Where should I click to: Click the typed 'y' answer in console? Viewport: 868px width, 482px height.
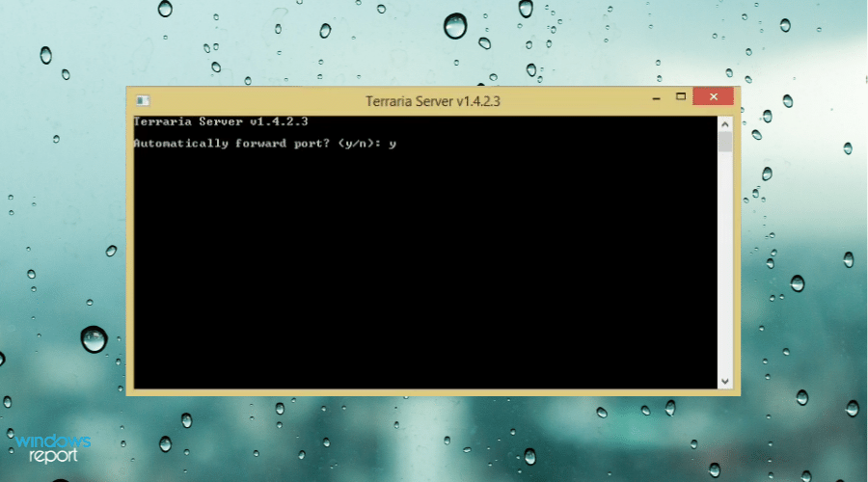click(x=392, y=144)
